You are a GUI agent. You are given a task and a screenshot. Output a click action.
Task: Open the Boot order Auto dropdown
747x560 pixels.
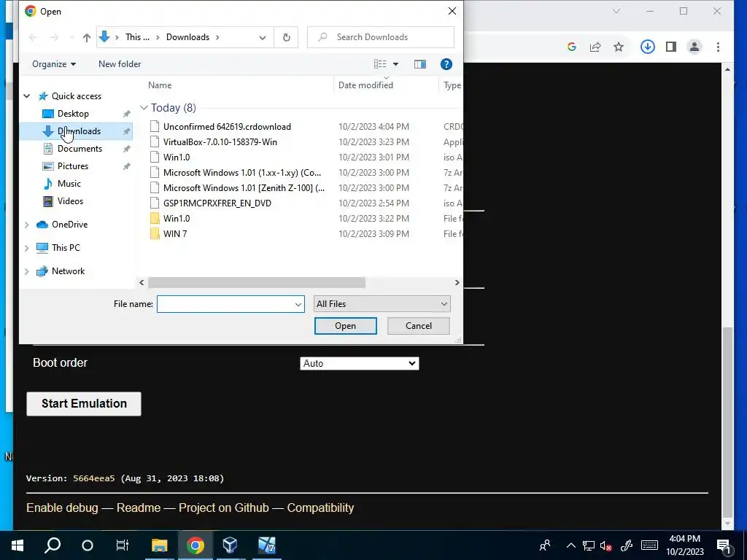point(359,363)
